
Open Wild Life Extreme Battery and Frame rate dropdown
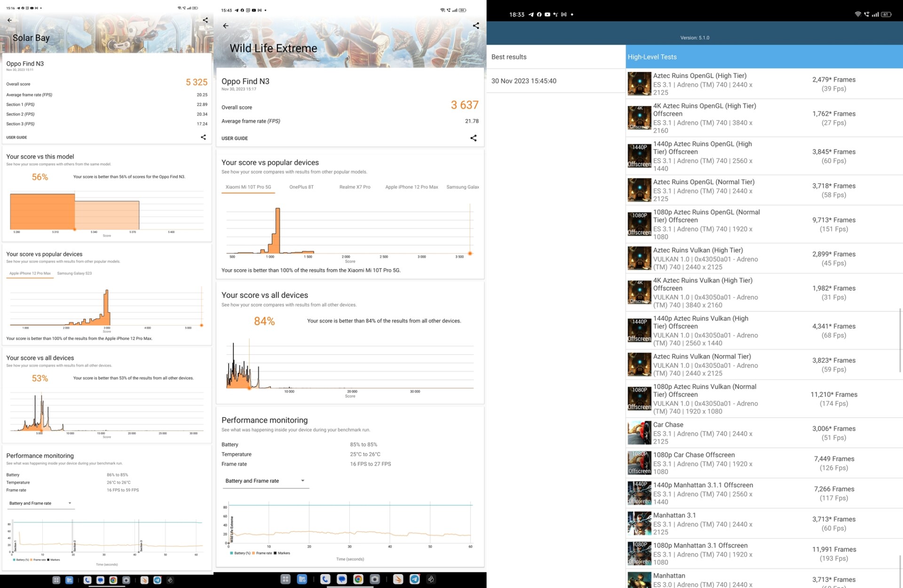click(266, 481)
